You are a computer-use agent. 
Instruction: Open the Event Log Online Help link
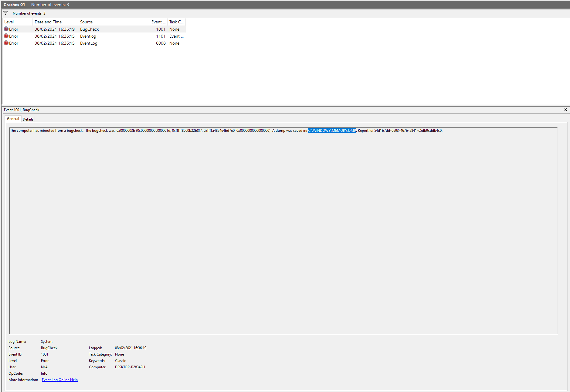pyautogui.click(x=59, y=380)
